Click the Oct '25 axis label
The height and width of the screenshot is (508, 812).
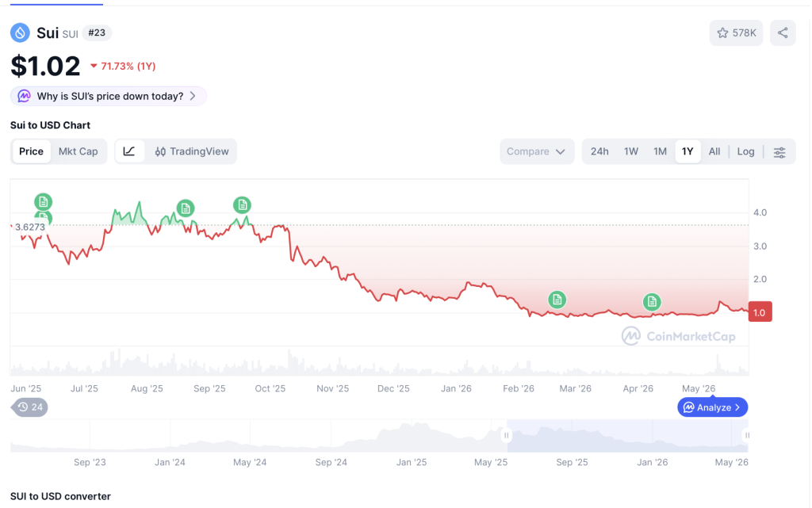[270, 388]
